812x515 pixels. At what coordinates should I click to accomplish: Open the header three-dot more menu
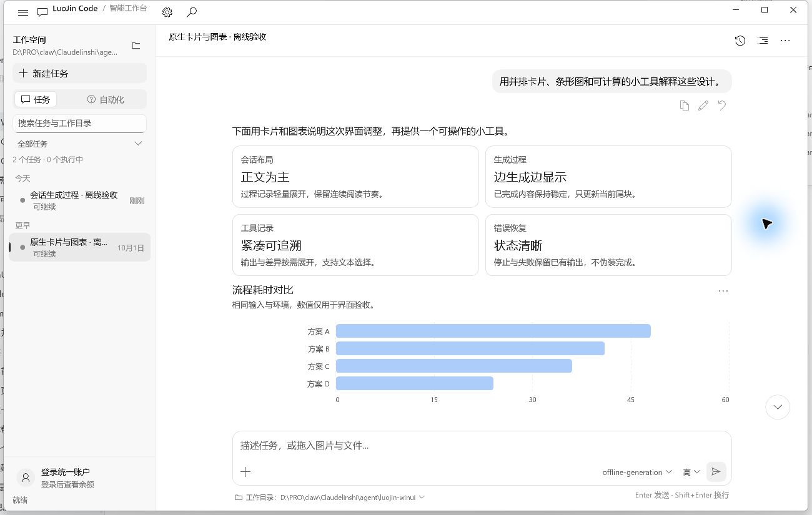(x=785, y=41)
